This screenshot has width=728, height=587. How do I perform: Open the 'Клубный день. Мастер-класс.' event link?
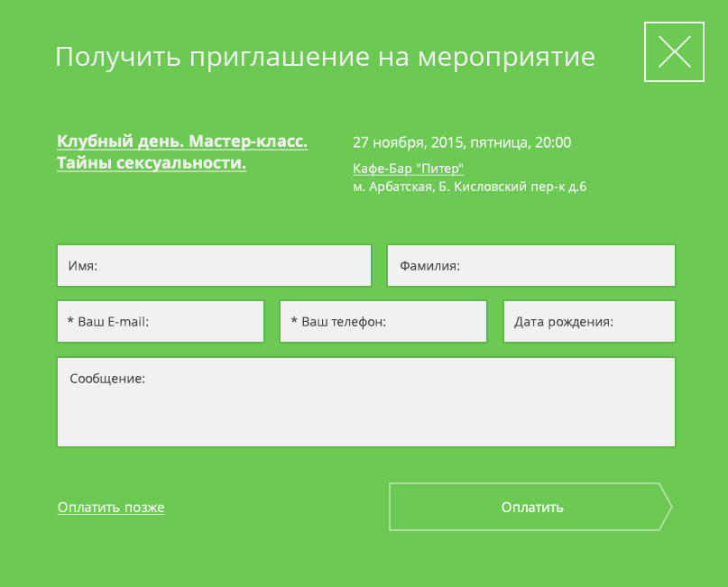[x=182, y=142]
